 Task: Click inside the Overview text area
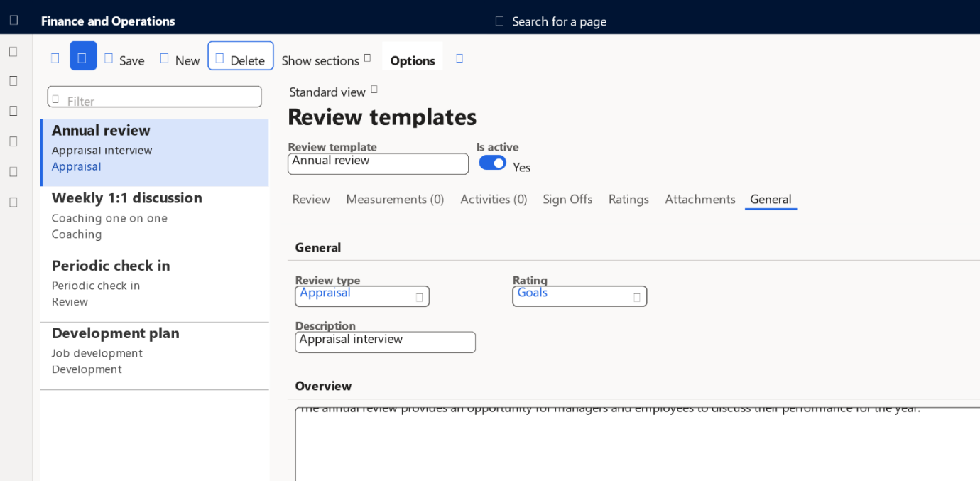pyautogui.click(x=637, y=444)
